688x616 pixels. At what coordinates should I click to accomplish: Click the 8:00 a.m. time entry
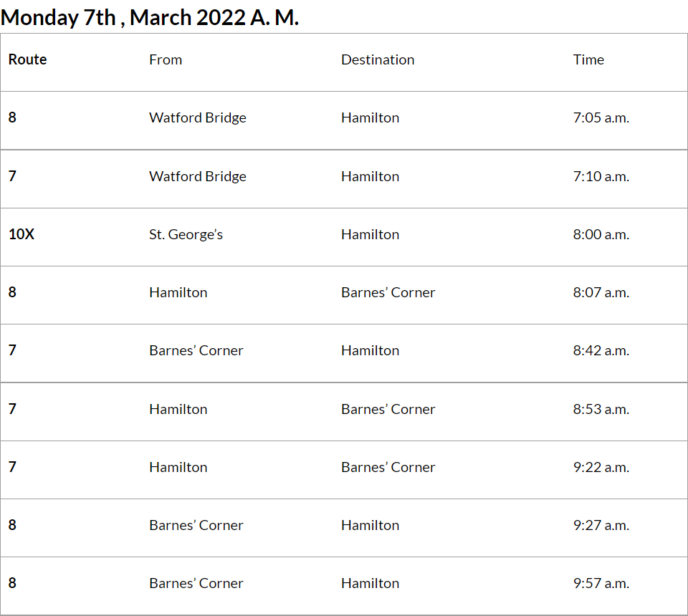click(601, 234)
